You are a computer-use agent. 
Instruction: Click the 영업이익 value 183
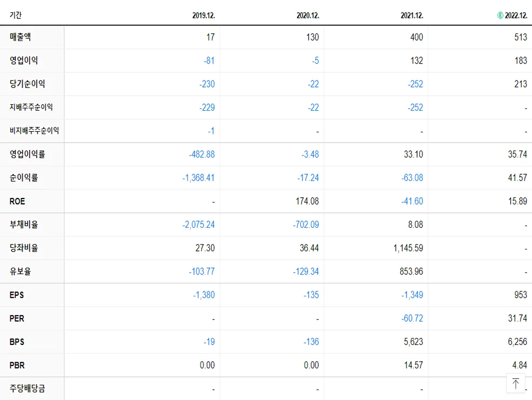point(521,60)
